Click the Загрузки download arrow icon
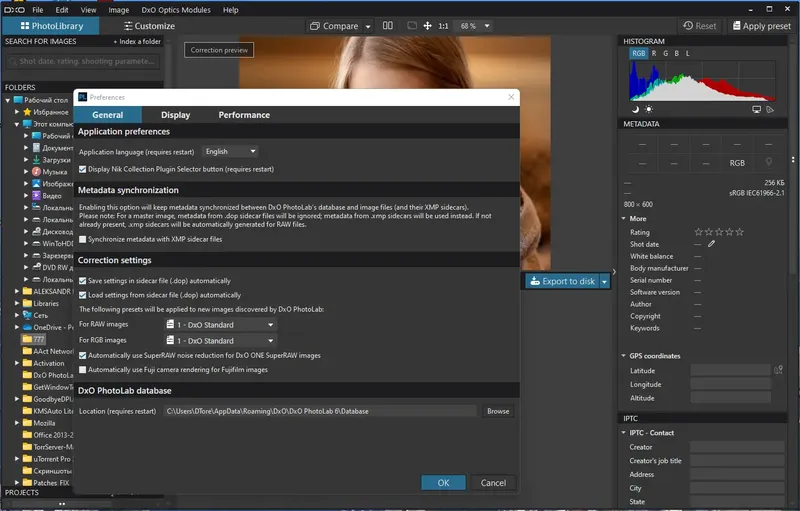Screen dimensions: 800x511 tap(36, 160)
